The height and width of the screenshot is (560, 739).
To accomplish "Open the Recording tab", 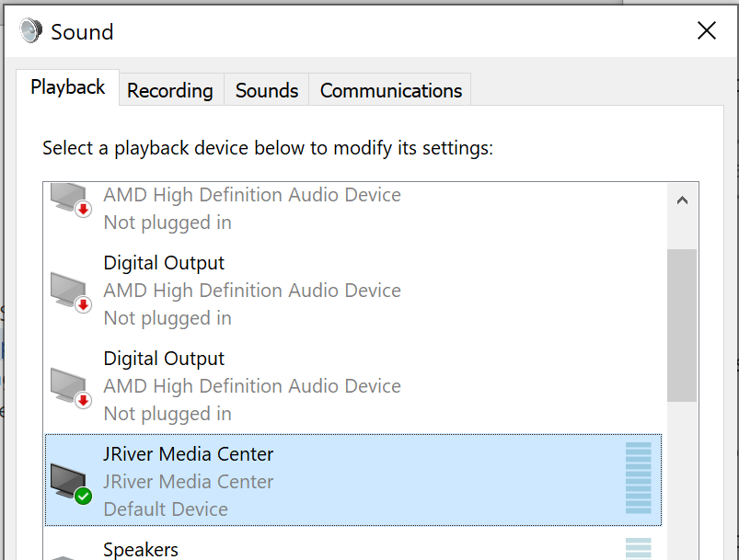I will point(170,90).
